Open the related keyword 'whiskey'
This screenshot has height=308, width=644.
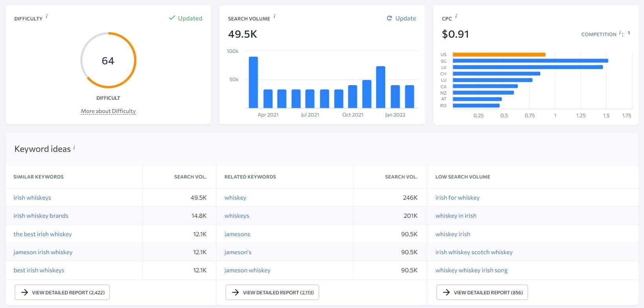pos(236,197)
